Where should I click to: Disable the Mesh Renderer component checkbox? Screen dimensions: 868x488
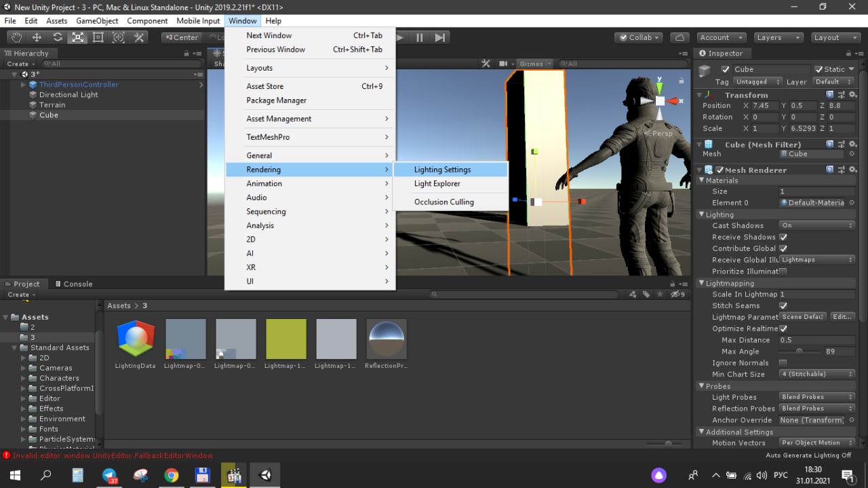click(719, 170)
